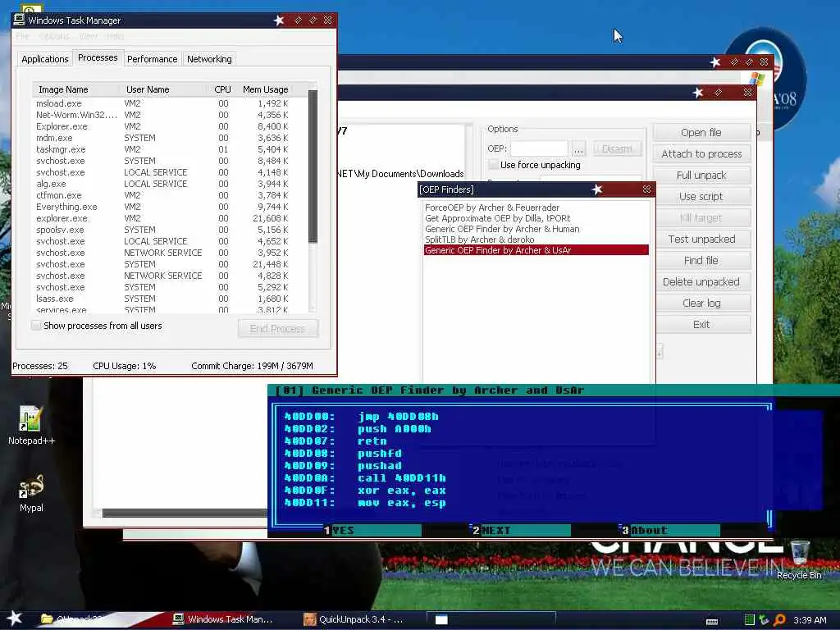This screenshot has width=840, height=630.
Task: Click the 3:39 AM taskbar clock
Action: pos(810,620)
